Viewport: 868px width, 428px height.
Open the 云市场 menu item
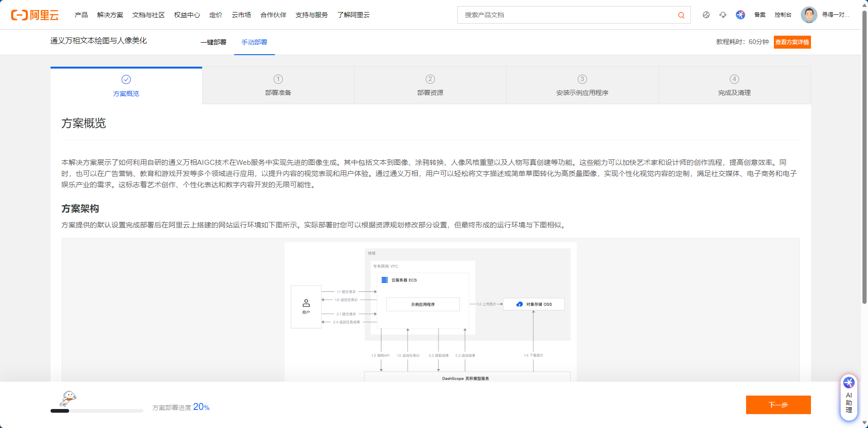242,15
